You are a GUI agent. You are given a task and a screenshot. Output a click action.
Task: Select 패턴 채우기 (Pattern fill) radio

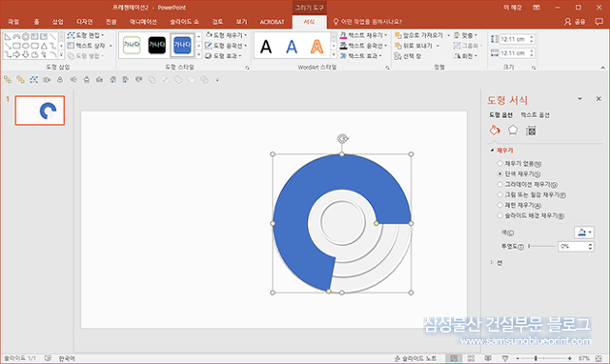pyautogui.click(x=500, y=205)
